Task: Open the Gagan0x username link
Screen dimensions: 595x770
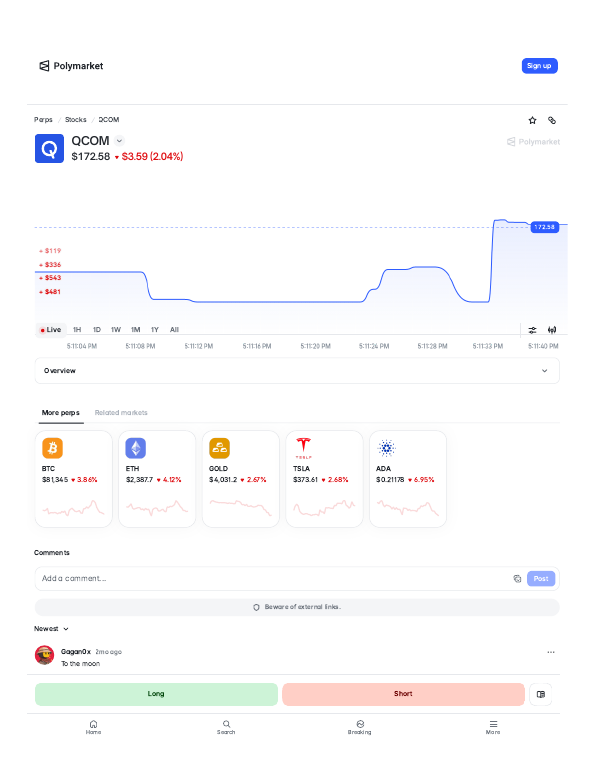Action: click(x=76, y=652)
